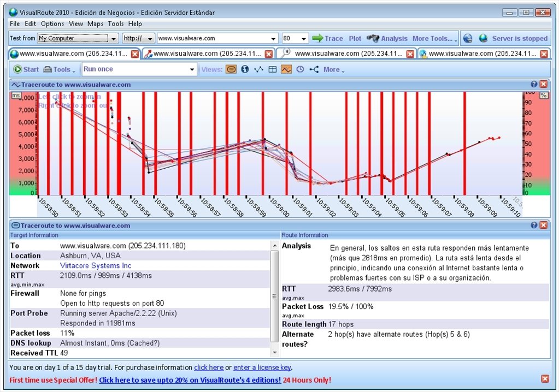Close the traceroute summary panel
559x392 pixels.
point(543,225)
